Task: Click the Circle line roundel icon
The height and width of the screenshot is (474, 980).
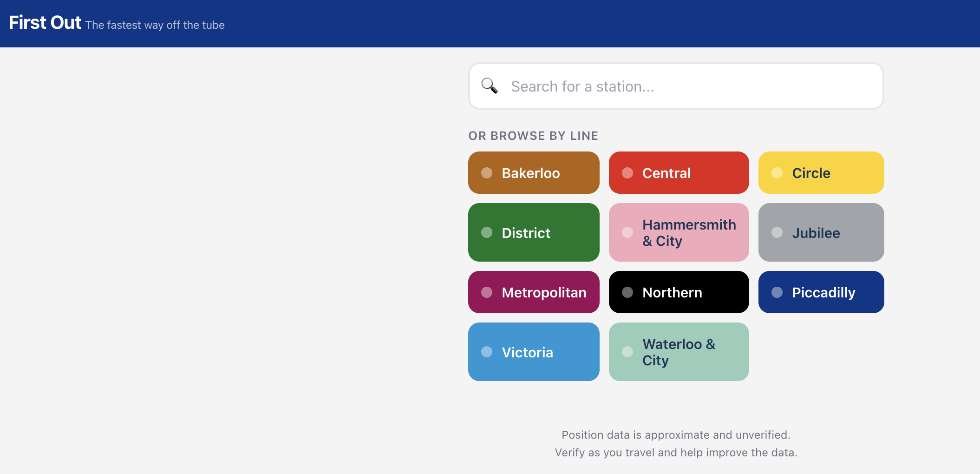Action: point(777,172)
